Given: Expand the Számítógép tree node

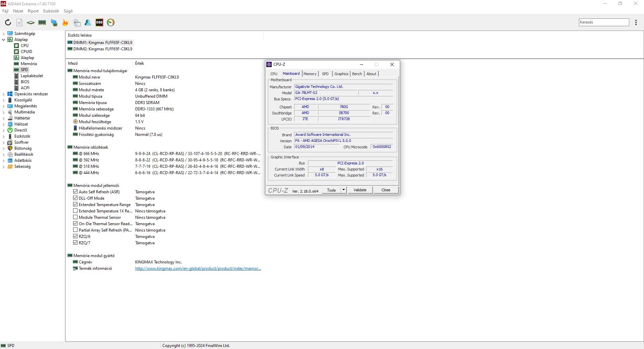Looking at the screenshot, I should point(3,34).
